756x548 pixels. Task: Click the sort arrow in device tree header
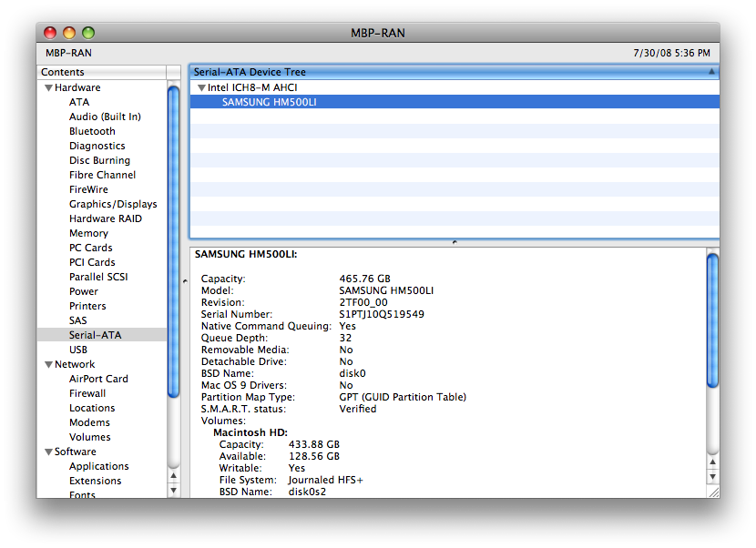pyautogui.click(x=711, y=71)
